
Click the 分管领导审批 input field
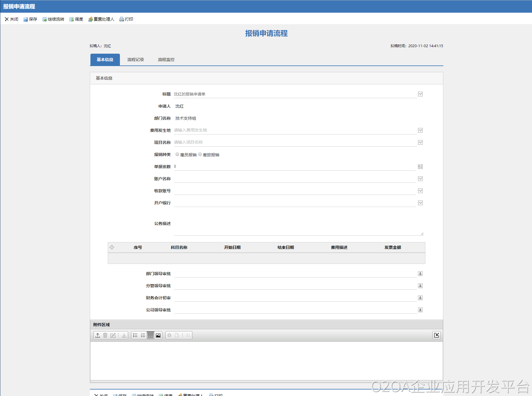(295, 286)
